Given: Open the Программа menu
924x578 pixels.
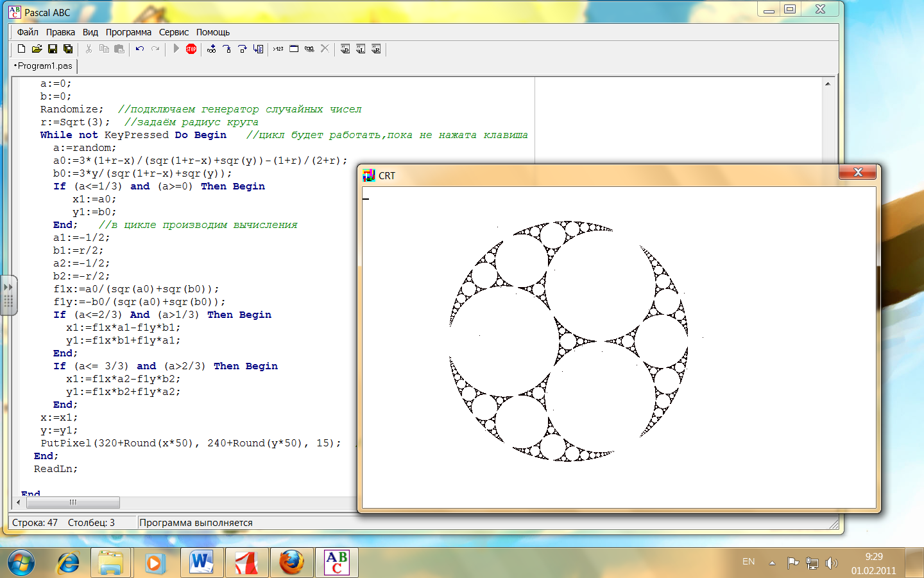Looking at the screenshot, I should (x=128, y=32).
